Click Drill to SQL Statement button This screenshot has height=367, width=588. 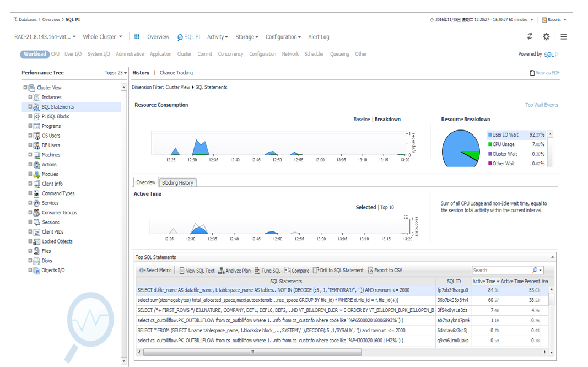pyautogui.click(x=338, y=270)
